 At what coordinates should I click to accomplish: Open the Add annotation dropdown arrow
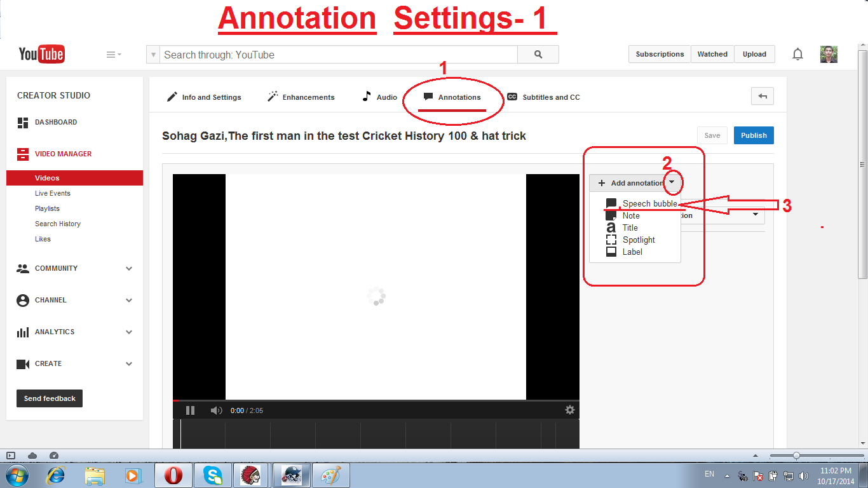672,182
